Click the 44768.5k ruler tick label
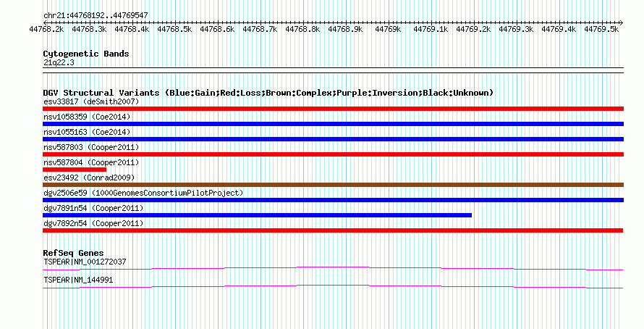 174,29
